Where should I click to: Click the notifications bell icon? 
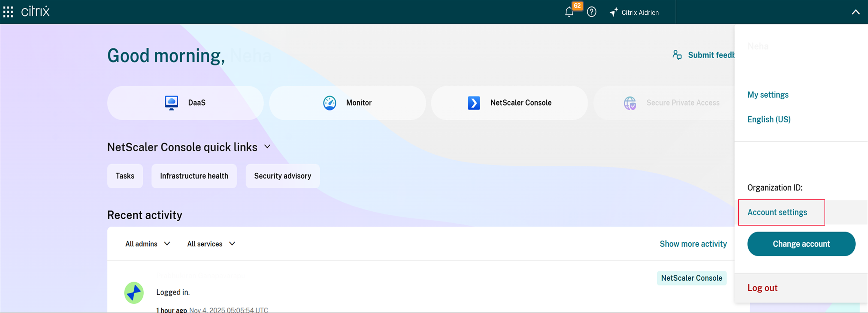click(569, 12)
